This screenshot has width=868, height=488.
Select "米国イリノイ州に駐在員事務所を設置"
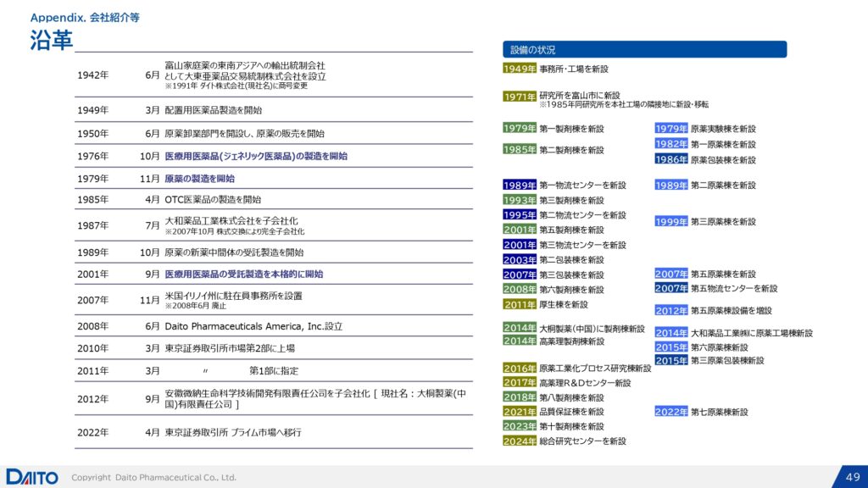tap(234, 296)
